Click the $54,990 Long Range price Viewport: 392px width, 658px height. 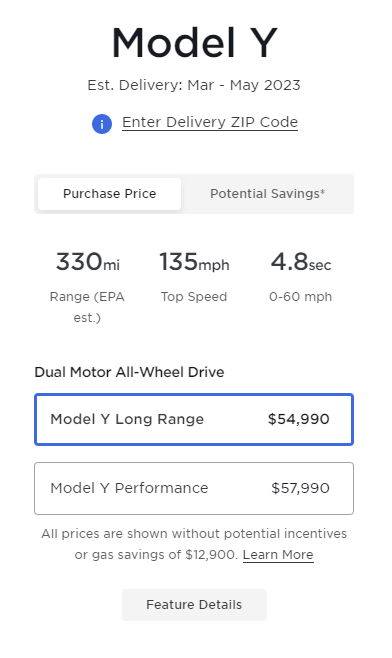(299, 419)
